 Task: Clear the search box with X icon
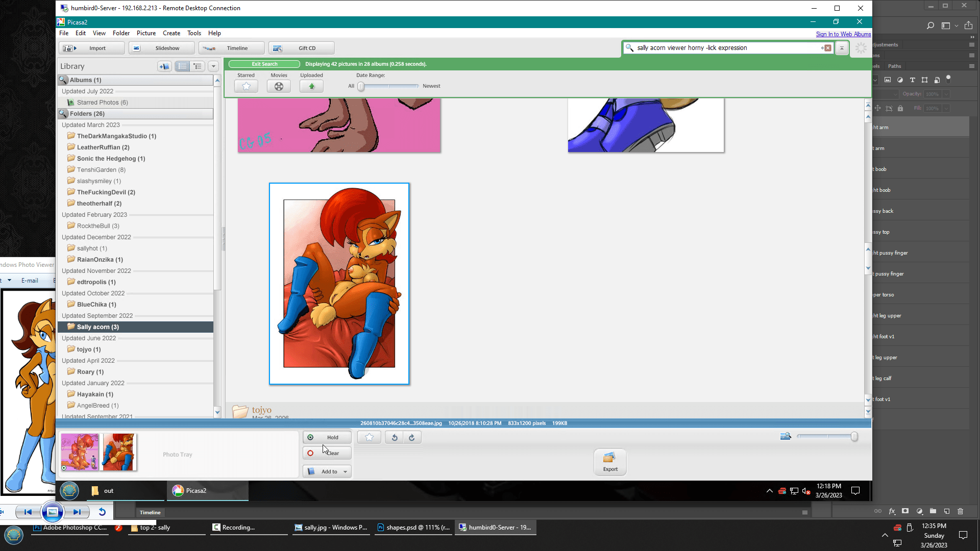click(828, 48)
